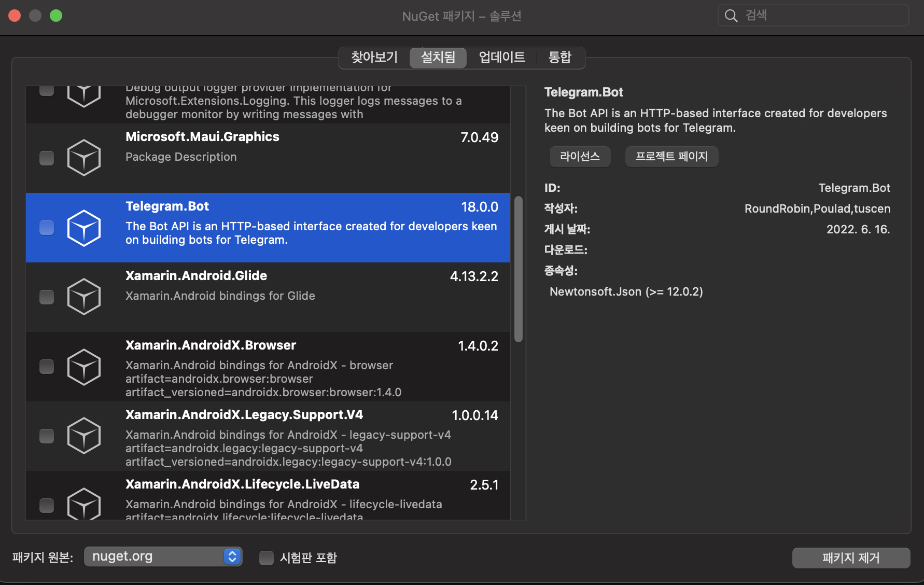Click version number 1.4.0.2
The image size is (924, 585).
478,346
